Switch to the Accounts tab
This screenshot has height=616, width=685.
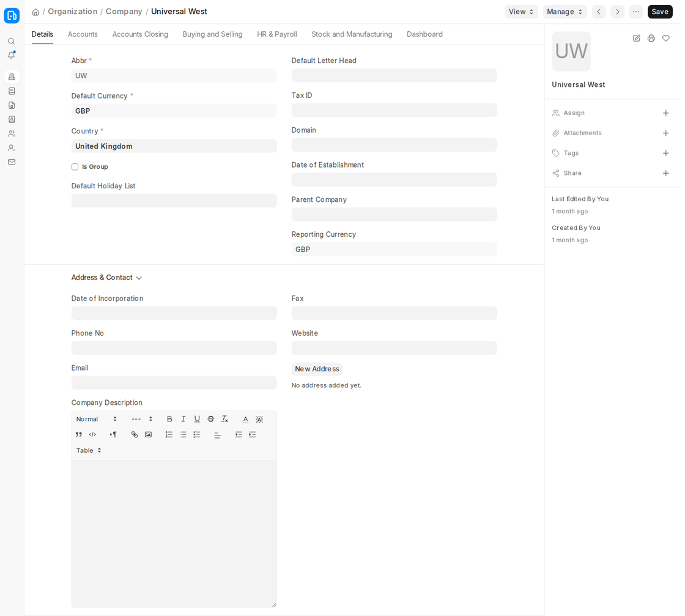83,34
